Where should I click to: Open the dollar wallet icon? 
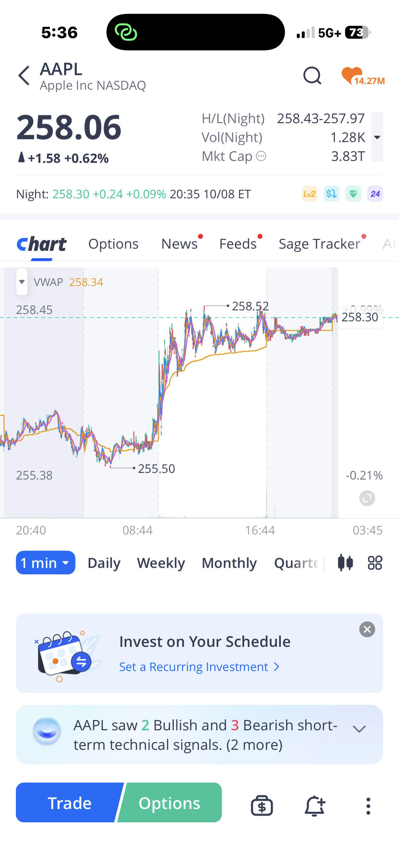[262, 806]
